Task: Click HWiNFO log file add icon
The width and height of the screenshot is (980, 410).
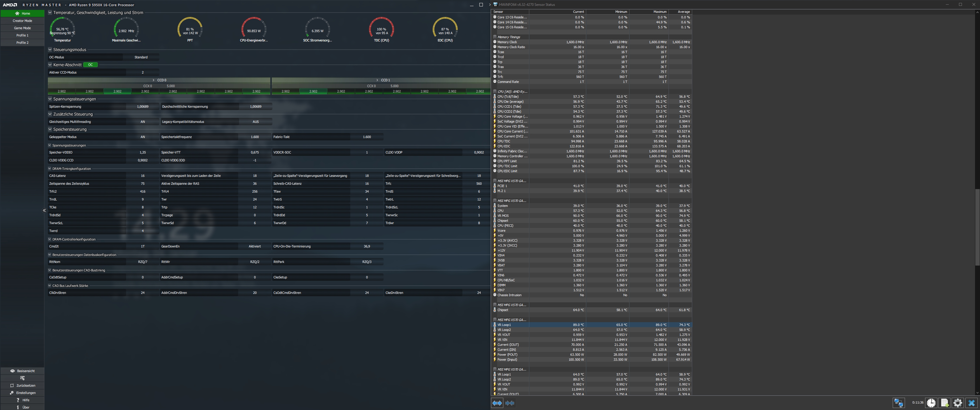Action: [x=945, y=403]
